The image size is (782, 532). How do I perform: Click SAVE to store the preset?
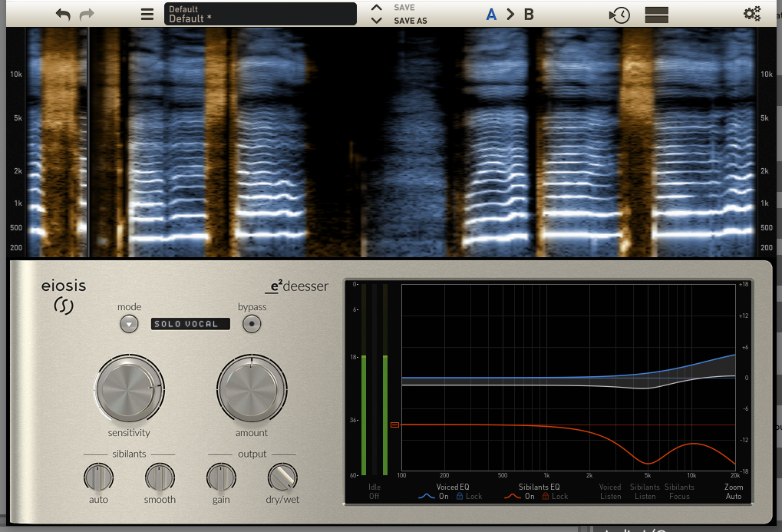404,8
